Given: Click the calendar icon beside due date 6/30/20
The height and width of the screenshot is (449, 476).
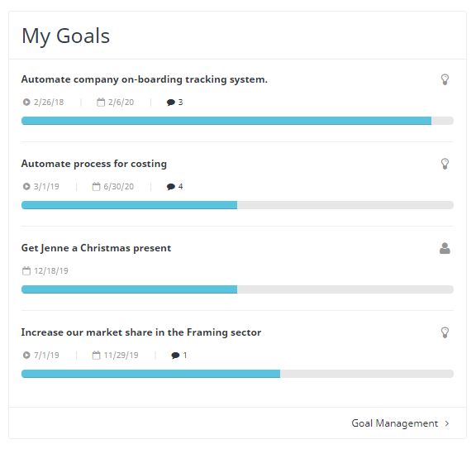Looking at the screenshot, I should tap(96, 186).
